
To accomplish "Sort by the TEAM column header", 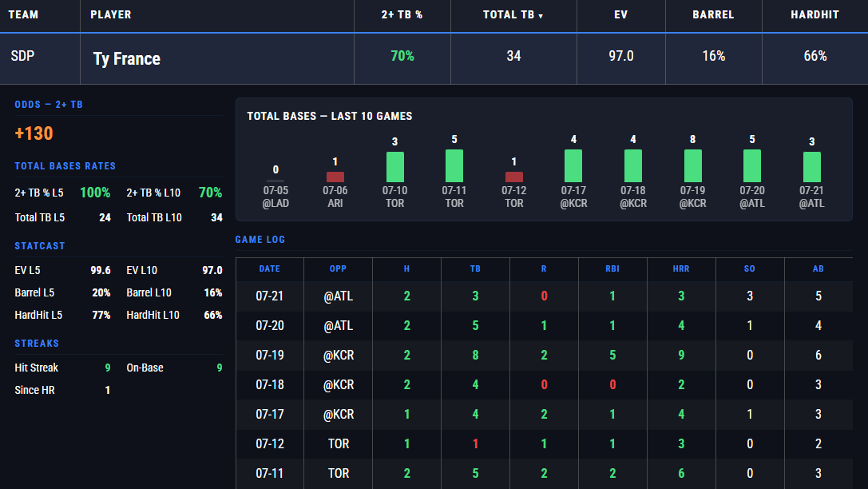I will click(x=23, y=15).
